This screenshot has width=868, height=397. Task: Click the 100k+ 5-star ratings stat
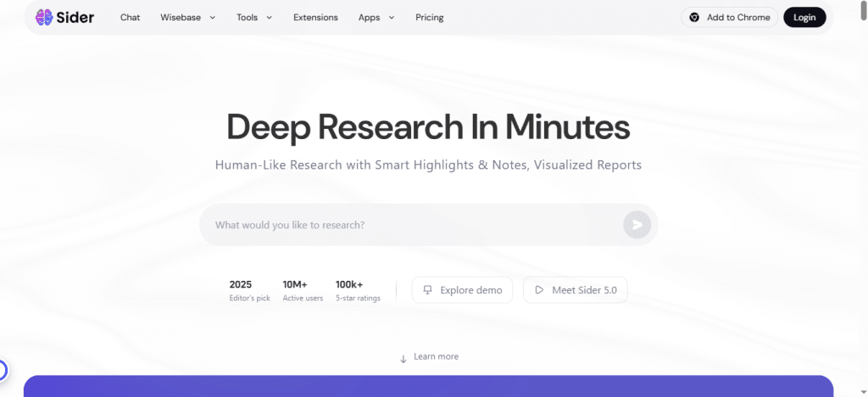click(358, 290)
